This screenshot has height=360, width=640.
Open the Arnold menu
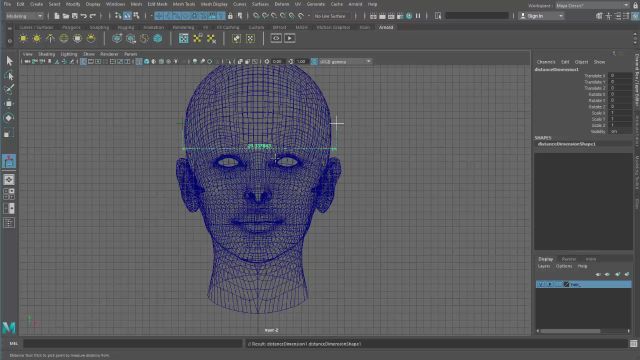[355, 4]
